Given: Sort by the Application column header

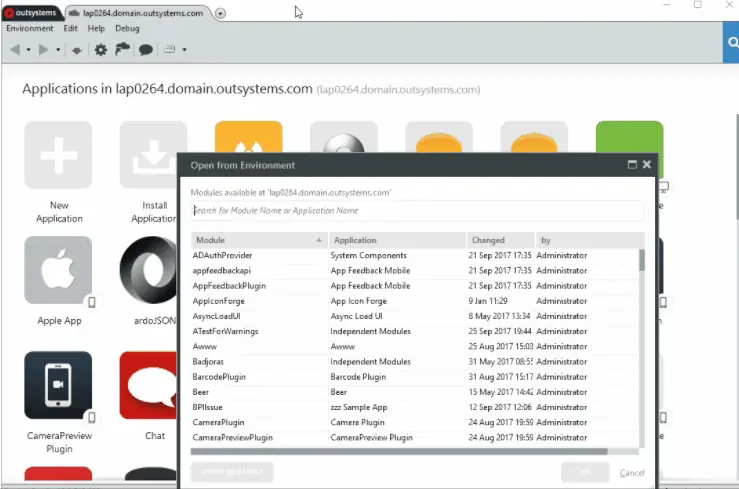Looking at the screenshot, I should [397, 240].
